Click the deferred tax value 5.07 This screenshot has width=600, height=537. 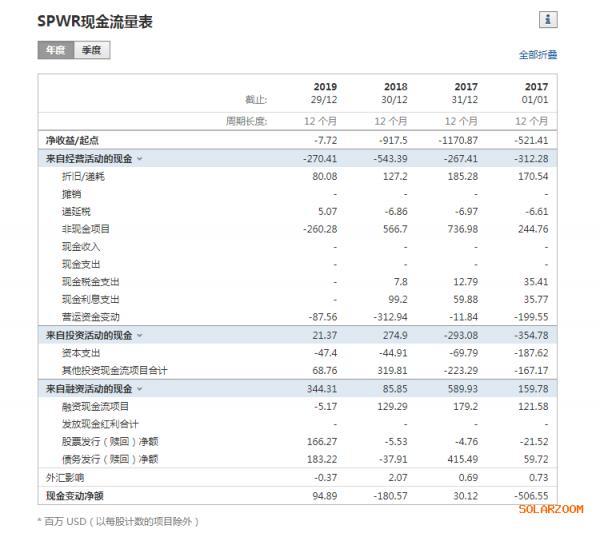pos(328,212)
